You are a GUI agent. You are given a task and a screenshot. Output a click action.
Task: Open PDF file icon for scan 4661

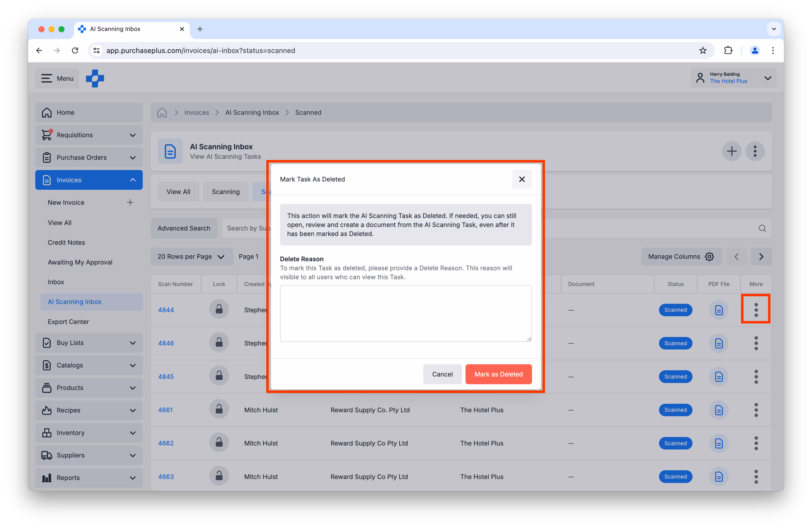pos(718,410)
